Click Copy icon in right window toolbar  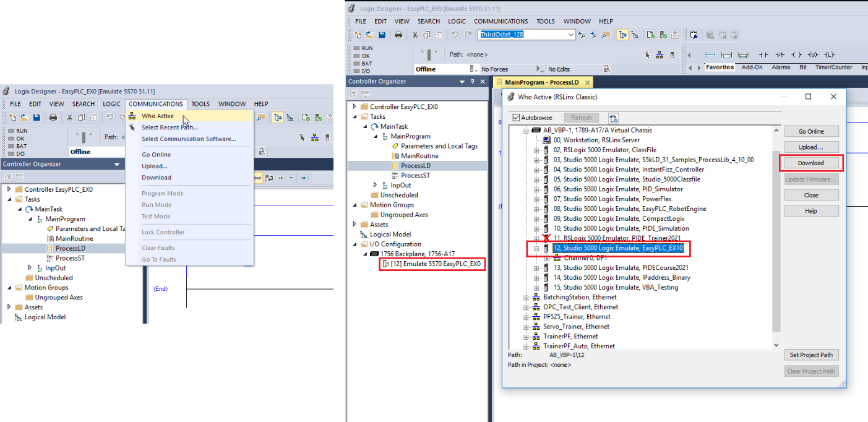pos(427,35)
